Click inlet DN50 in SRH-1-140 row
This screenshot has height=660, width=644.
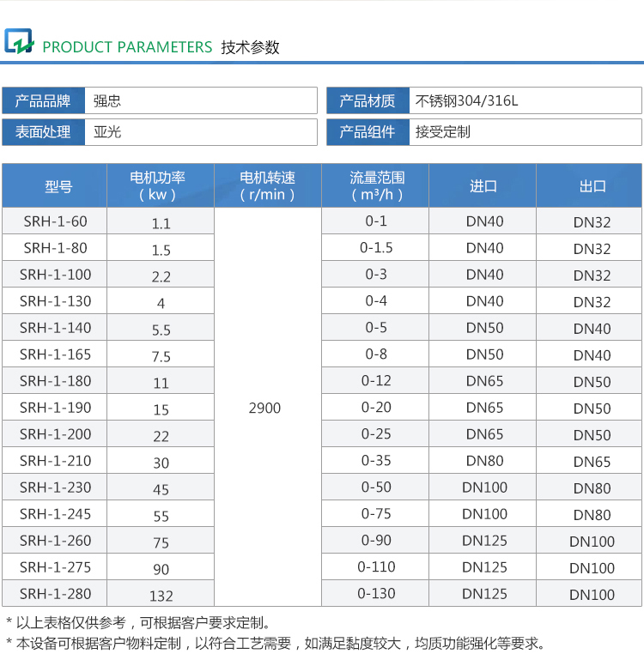coord(484,328)
